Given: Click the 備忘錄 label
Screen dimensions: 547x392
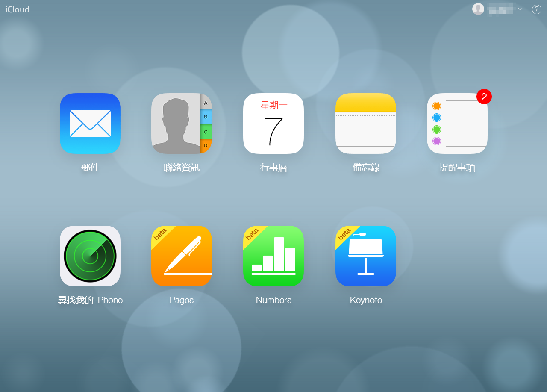Looking at the screenshot, I should 366,168.
